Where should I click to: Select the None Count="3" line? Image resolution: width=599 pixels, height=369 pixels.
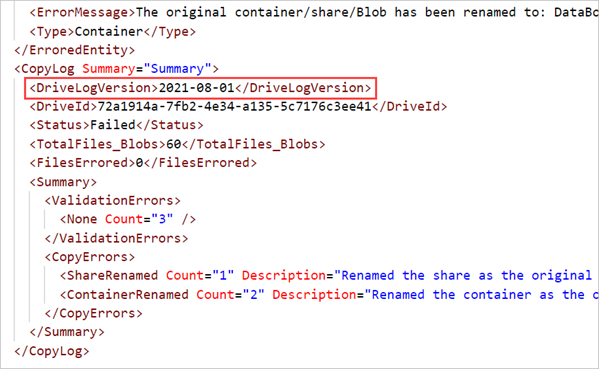[x=128, y=220]
